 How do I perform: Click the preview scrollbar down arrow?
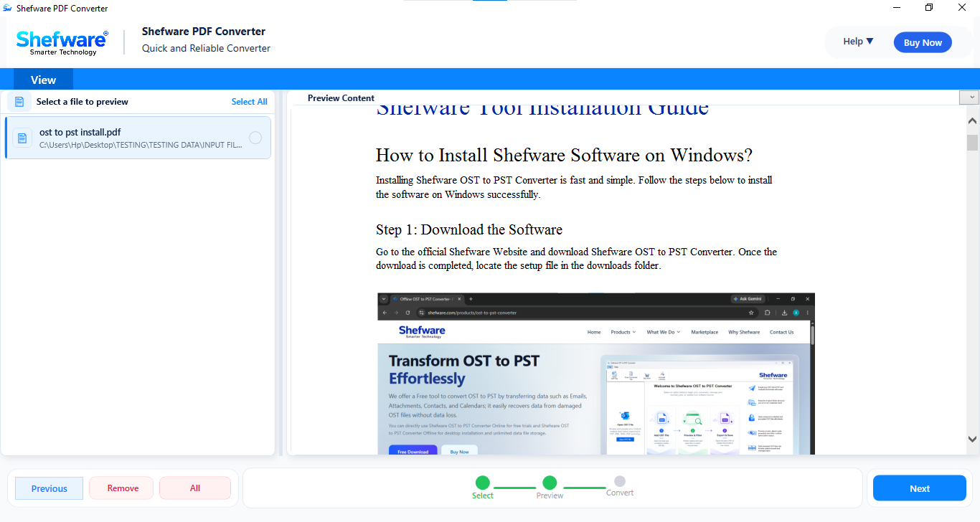point(972,438)
